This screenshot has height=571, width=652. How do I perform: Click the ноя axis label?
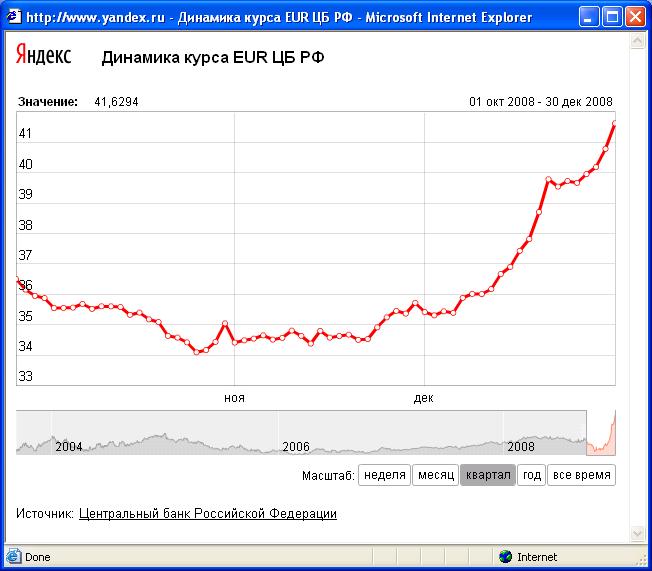point(234,398)
